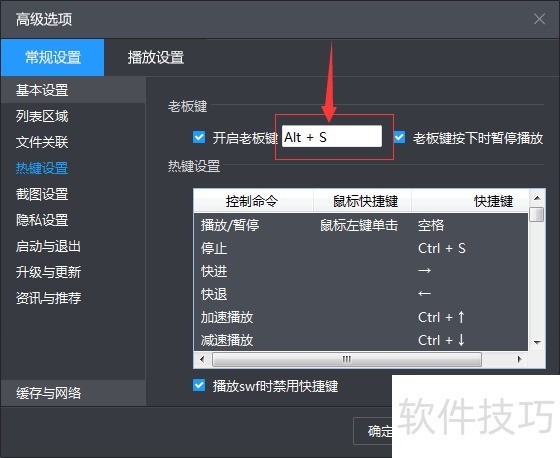Click the boss key Alt + S field
The width and height of the screenshot is (560, 458).
pos(332,137)
